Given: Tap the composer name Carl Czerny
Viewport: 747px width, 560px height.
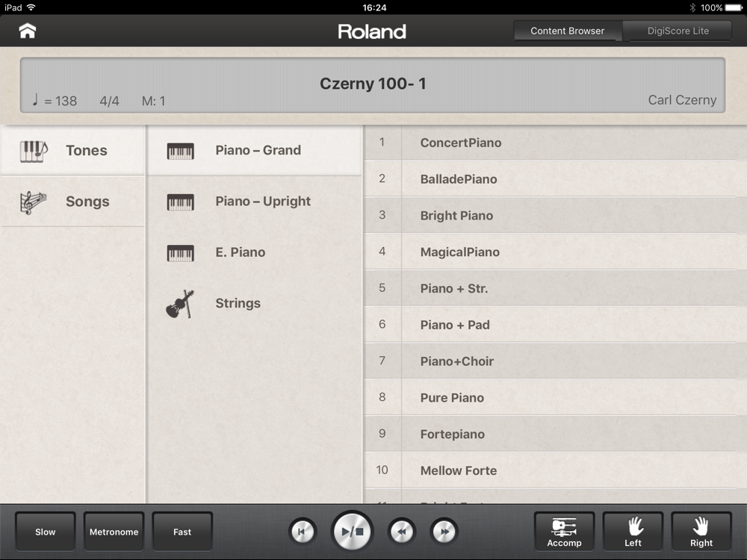Looking at the screenshot, I should click(x=682, y=100).
